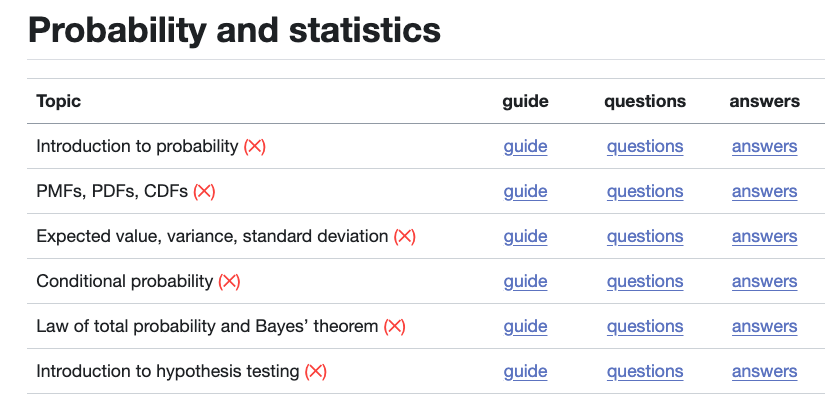Click the Topic column header
835x411 pixels.
[59, 101]
